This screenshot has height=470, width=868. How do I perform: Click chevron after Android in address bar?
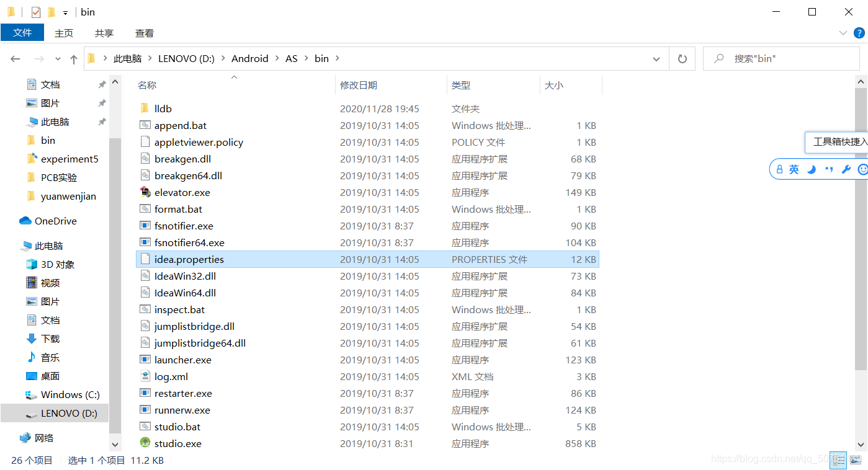277,58
